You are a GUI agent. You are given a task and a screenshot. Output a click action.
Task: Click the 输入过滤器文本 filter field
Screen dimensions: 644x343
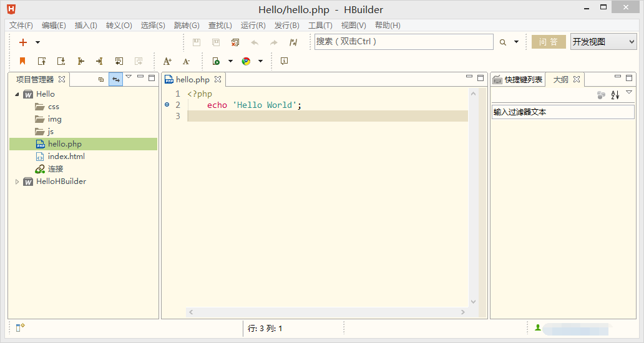point(563,112)
